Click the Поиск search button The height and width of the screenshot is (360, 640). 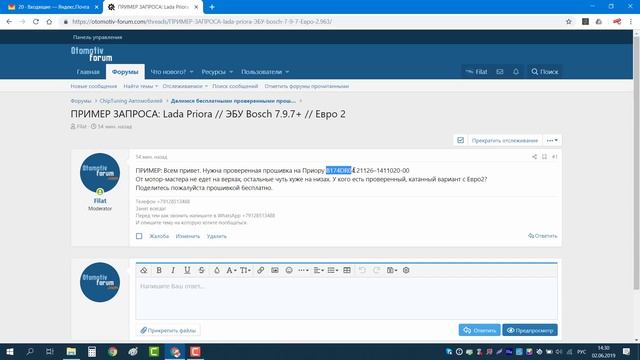click(x=544, y=72)
